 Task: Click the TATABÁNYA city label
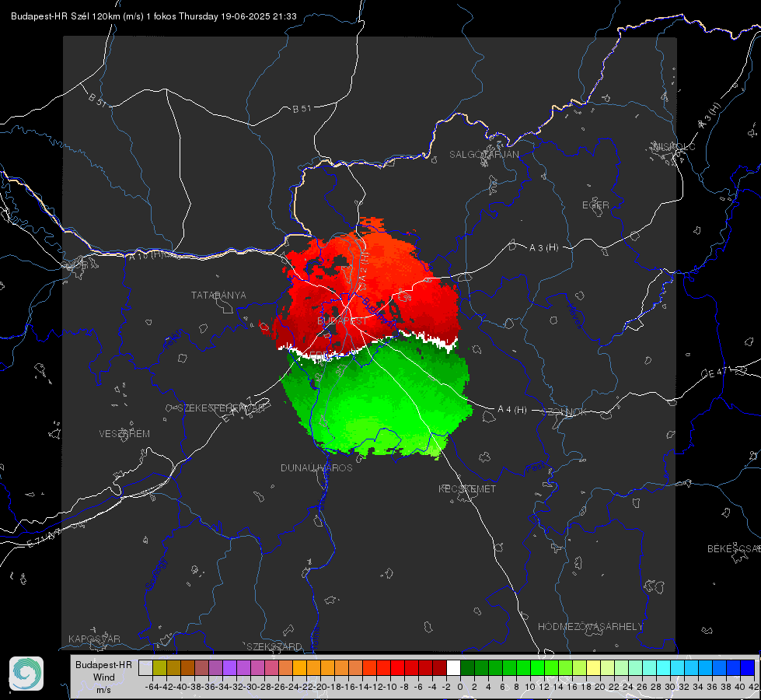(218, 296)
